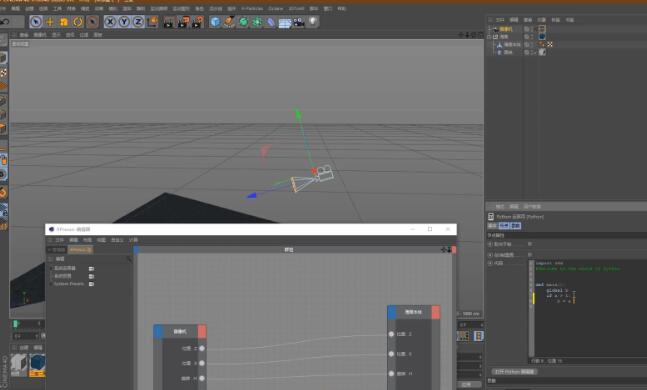
Task: Click inside the Python code editor field
Action: coord(590,309)
